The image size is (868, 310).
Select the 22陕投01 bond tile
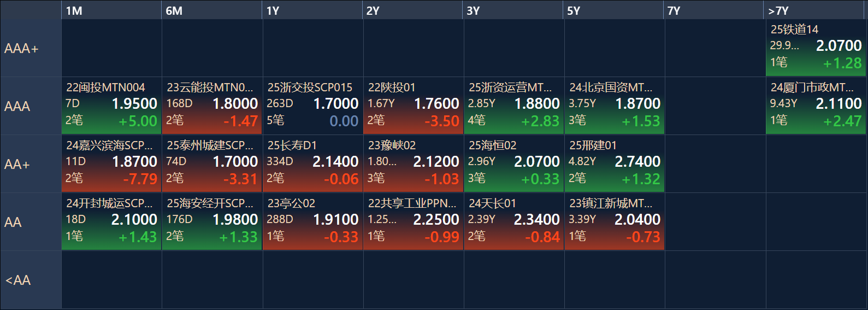coord(413,106)
